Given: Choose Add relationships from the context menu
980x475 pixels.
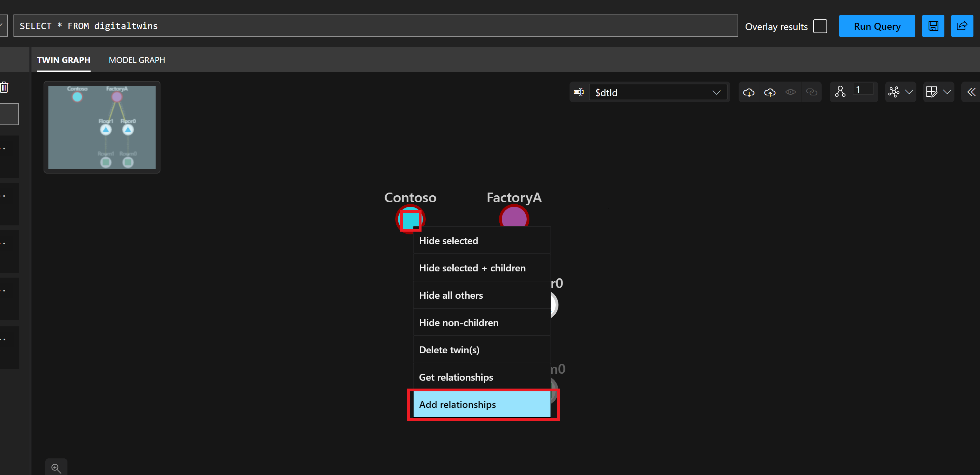Looking at the screenshot, I should [x=457, y=404].
